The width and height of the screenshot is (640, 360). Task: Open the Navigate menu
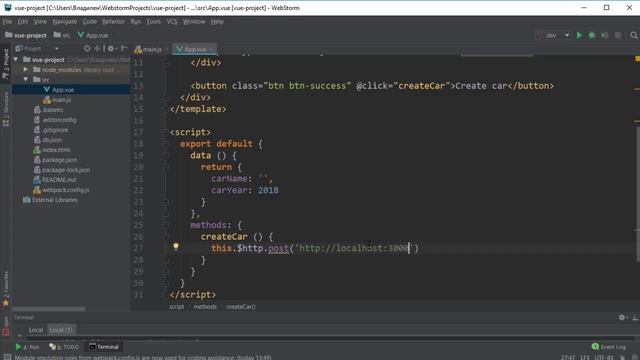[64, 22]
